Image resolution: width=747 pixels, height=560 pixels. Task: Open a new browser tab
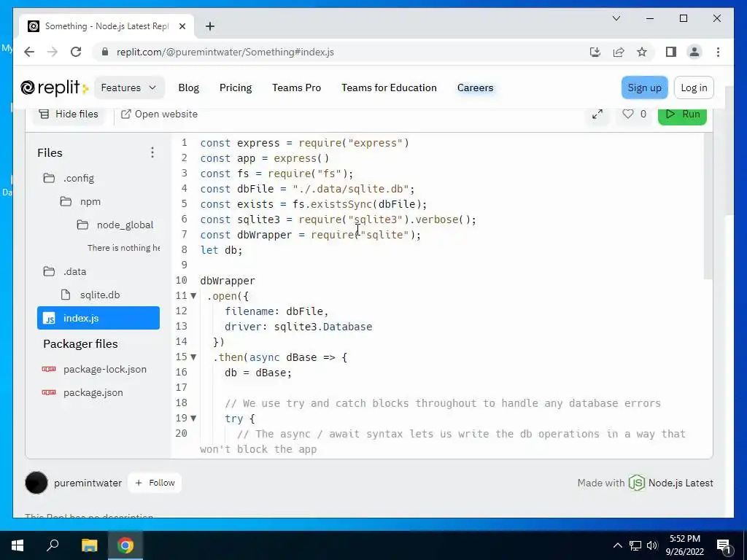(210, 26)
